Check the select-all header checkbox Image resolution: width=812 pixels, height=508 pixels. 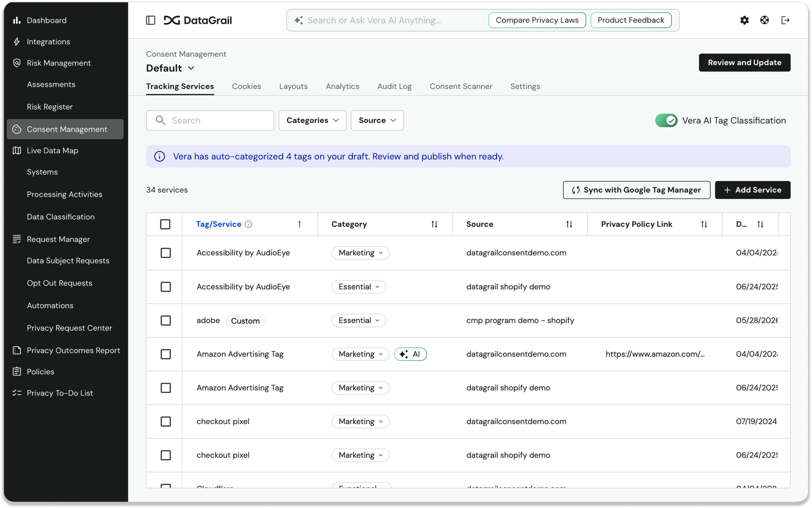pos(165,224)
